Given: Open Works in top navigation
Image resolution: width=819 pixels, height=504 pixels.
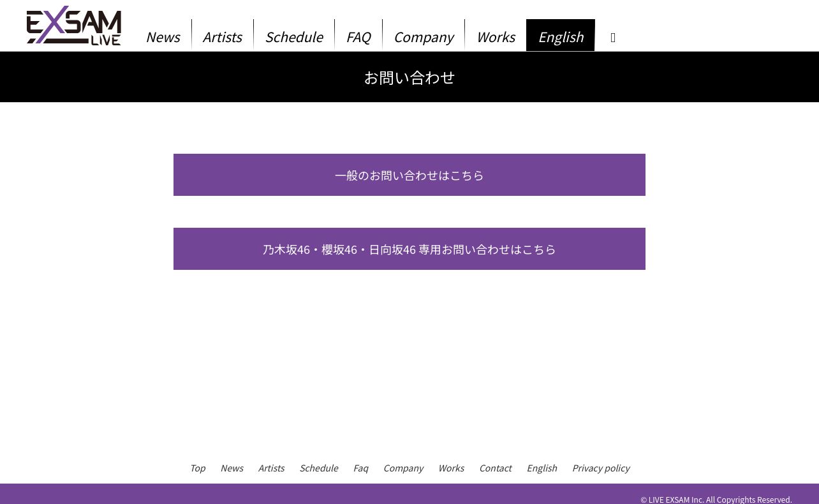Looking at the screenshot, I should [496, 37].
